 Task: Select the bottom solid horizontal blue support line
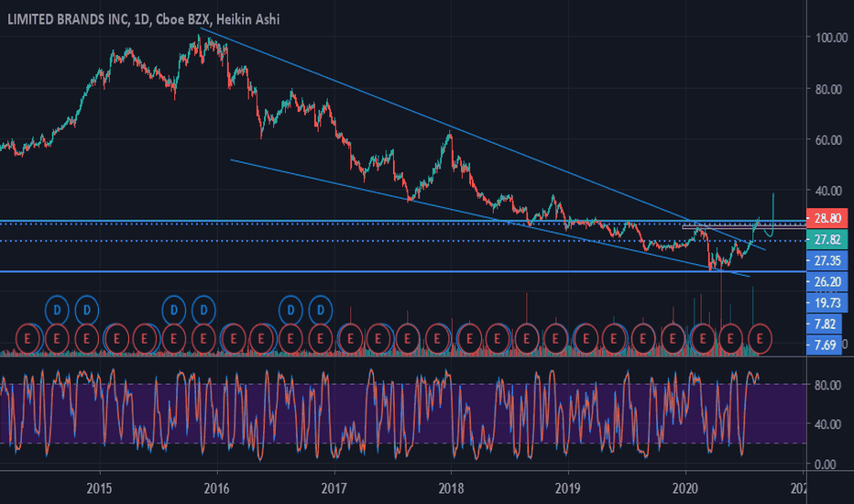(403, 271)
